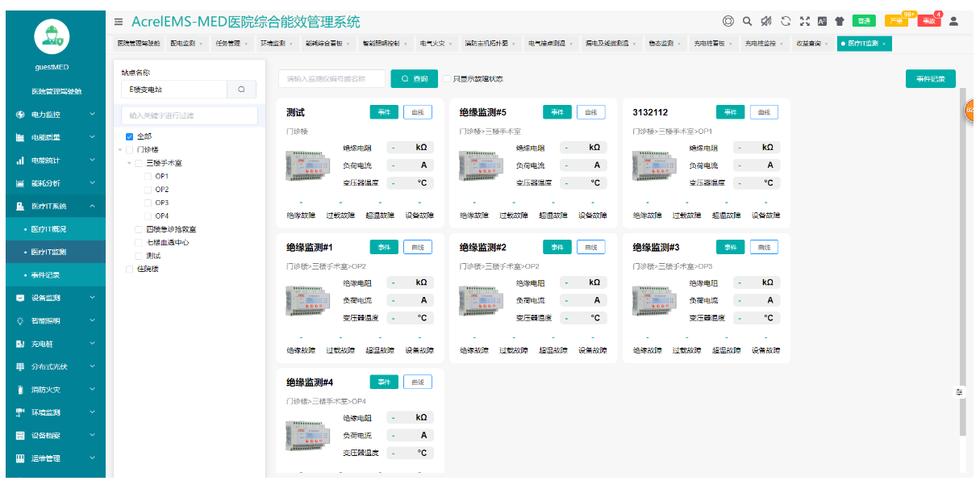Click the hamburger menu collapse icon

click(119, 22)
